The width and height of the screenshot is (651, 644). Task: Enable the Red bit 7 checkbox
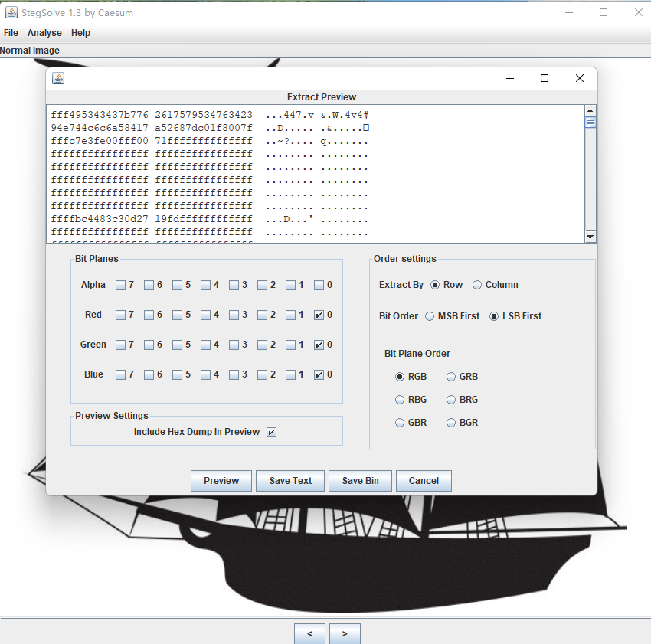point(120,315)
